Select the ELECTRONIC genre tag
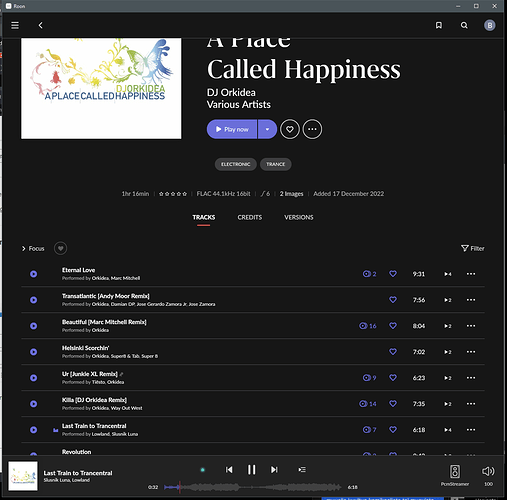 [x=235, y=164]
